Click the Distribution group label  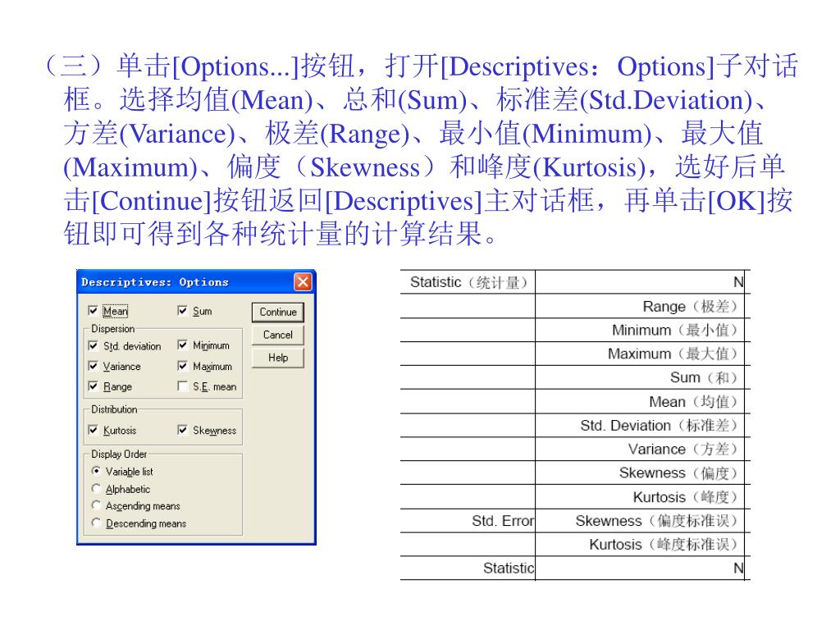[x=114, y=409]
